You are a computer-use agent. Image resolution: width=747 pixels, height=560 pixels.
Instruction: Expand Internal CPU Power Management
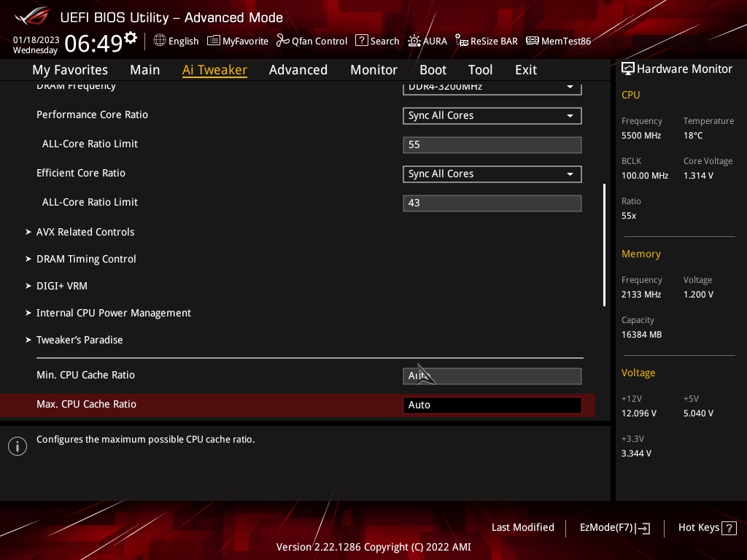(x=113, y=314)
